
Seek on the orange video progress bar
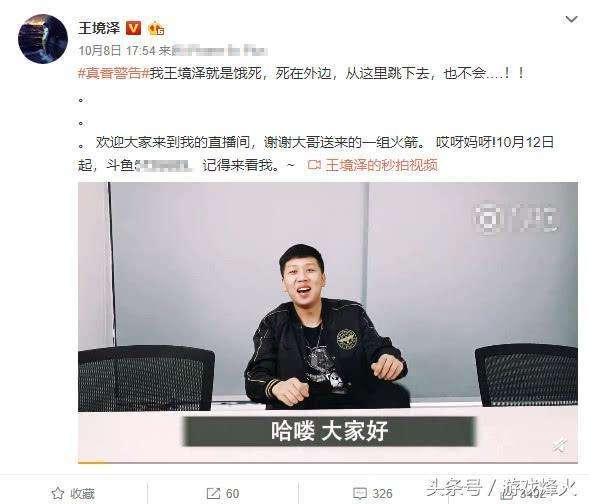(x=328, y=462)
